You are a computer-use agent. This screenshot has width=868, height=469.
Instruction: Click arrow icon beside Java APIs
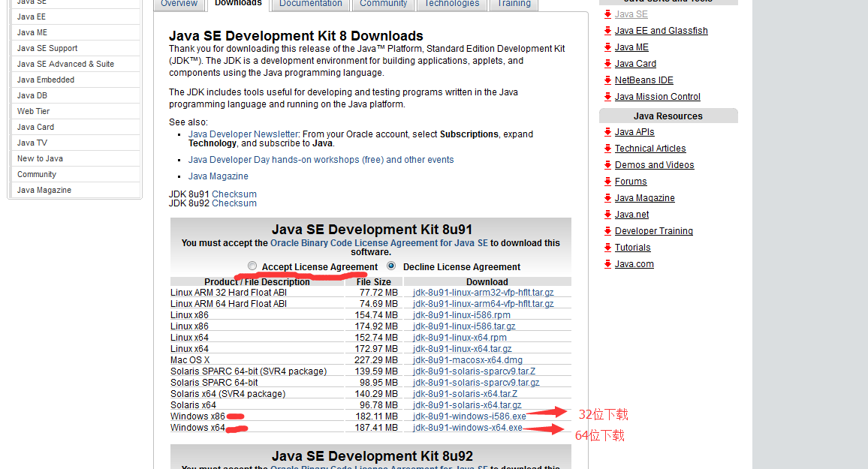607,132
